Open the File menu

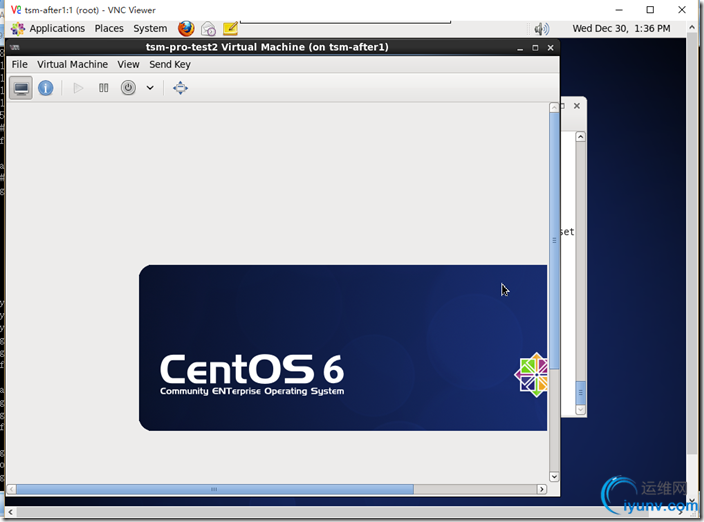click(20, 64)
